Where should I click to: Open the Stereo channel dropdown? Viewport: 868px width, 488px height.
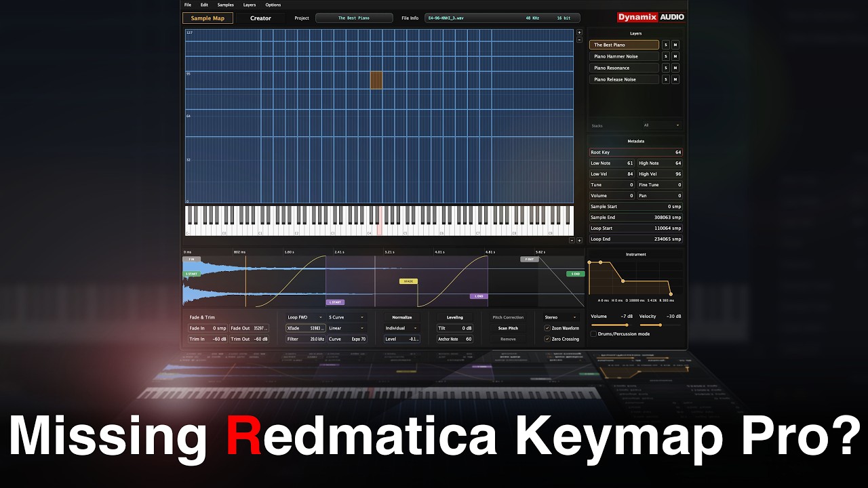click(562, 317)
